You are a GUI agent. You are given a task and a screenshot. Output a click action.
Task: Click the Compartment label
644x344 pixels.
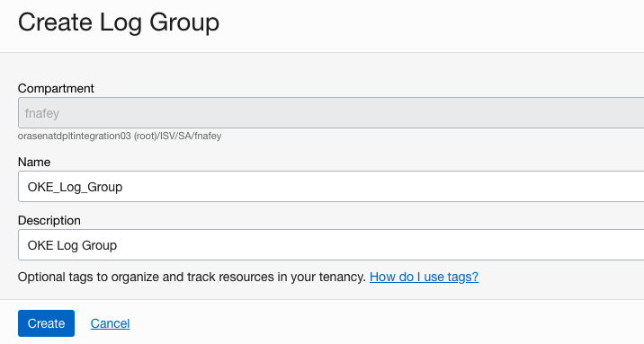(56, 88)
